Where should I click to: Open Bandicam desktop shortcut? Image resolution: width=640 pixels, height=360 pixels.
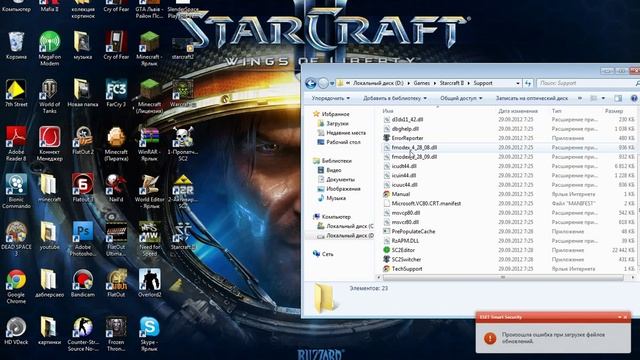83,283
